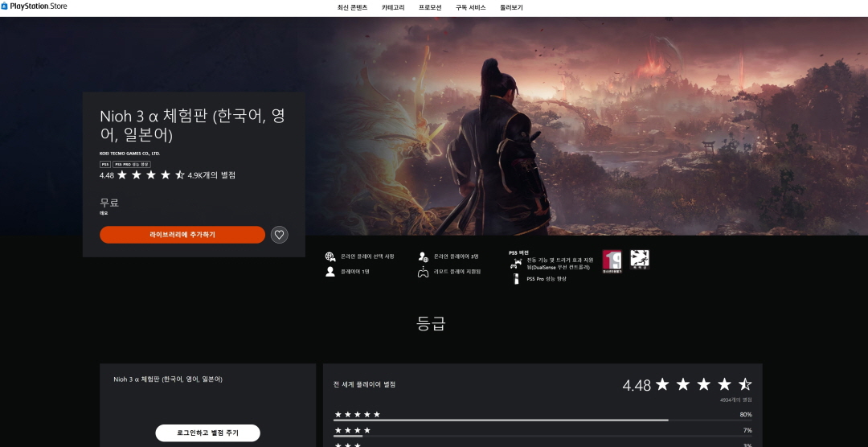Open the 구독 서비스 menu
Viewport: 868px width, 447px height.
(470, 8)
